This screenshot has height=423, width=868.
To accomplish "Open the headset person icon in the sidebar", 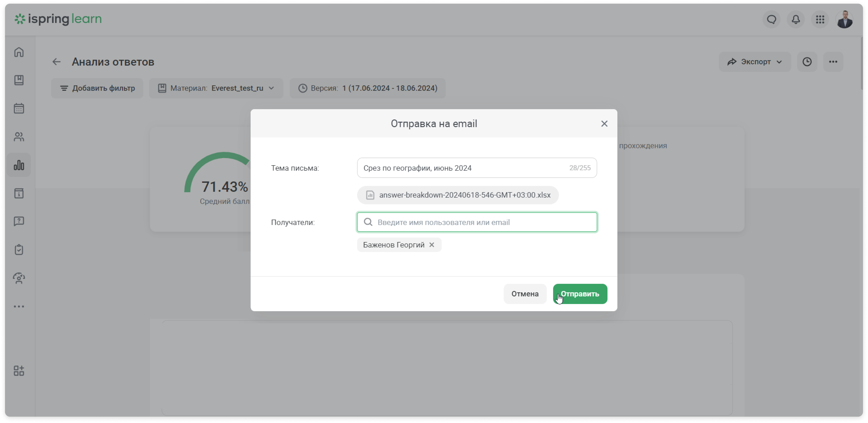I will tap(19, 278).
